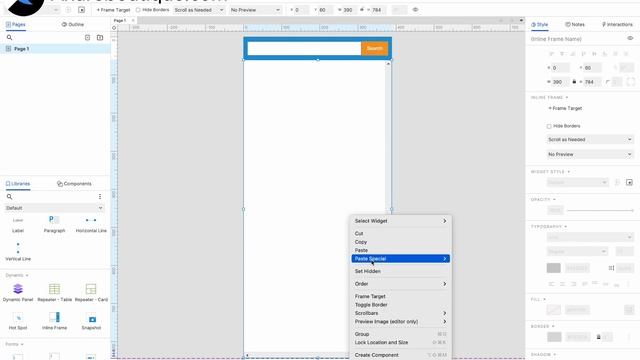The height and width of the screenshot is (360, 640).
Task: Switch to the Pages tab
Action: point(16,24)
